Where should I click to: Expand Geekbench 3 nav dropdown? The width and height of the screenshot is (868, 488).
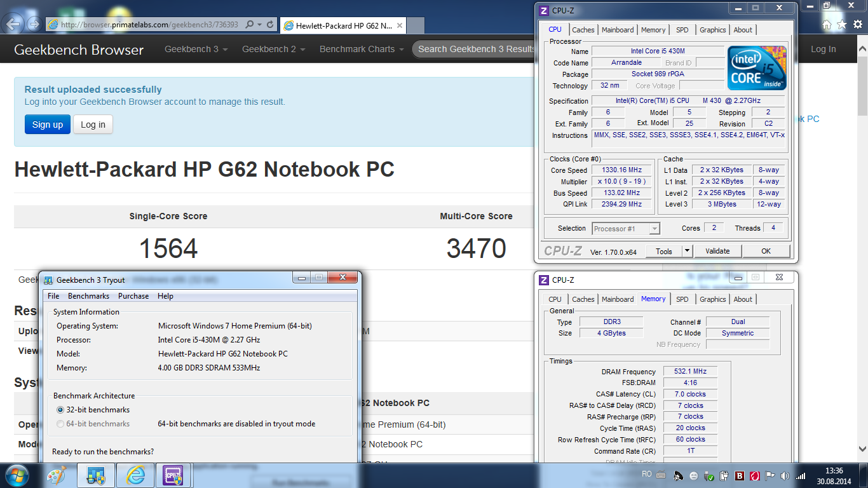196,49
